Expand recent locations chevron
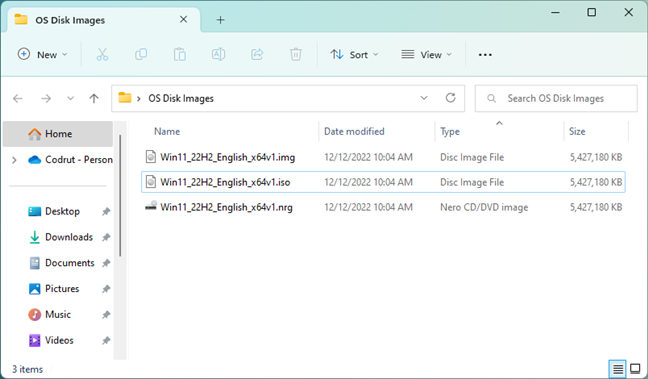Image resolution: width=648 pixels, height=379 pixels. click(x=71, y=98)
